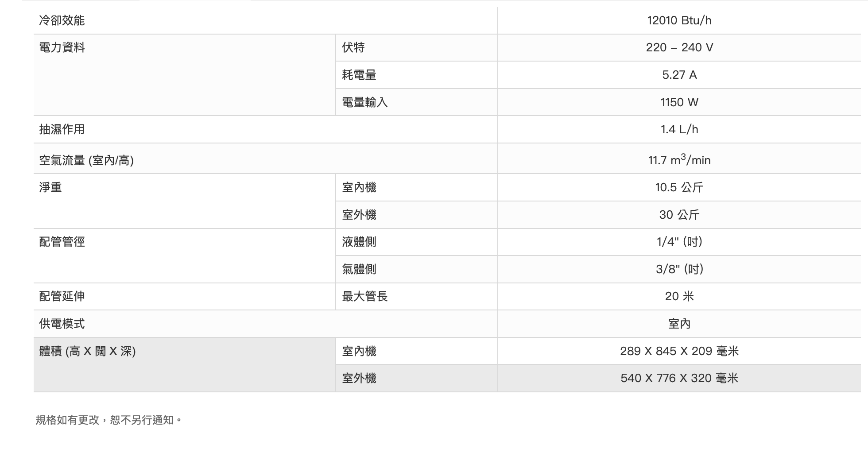The image size is (868, 449).
Task: Click the 冷卻效能 row label
Action: coord(62,20)
